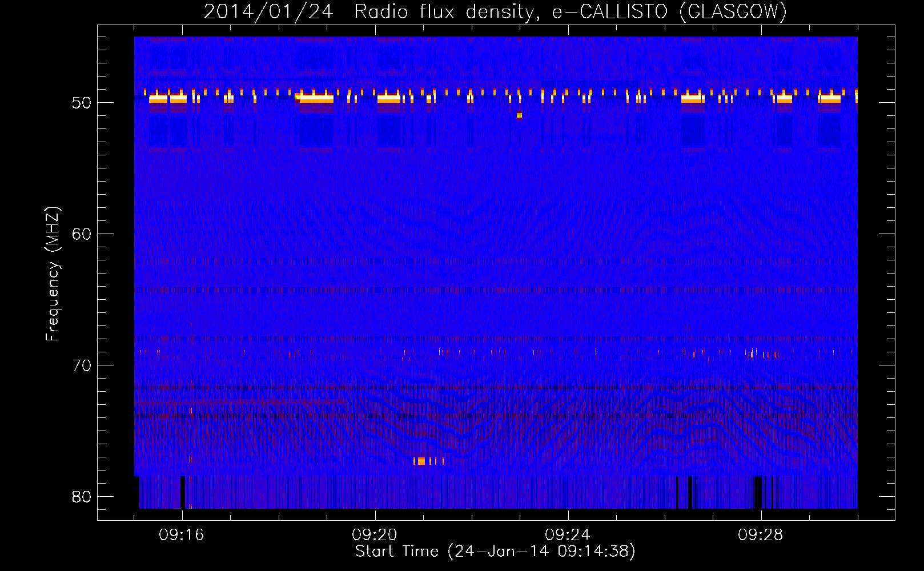
Task: Click the 70 MHz frequency tick label
Action: (82, 365)
